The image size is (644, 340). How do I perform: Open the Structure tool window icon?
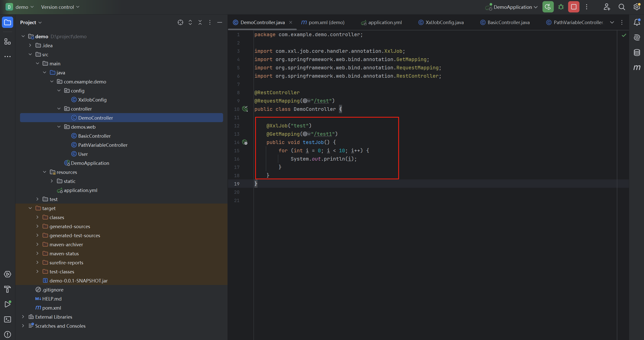tap(8, 41)
